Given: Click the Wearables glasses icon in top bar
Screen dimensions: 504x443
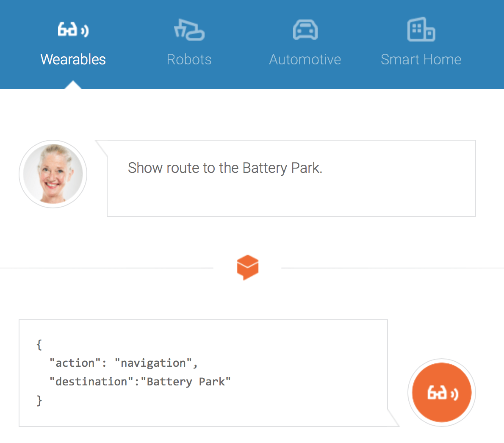Looking at the screenshot, I should pos(73,30).
